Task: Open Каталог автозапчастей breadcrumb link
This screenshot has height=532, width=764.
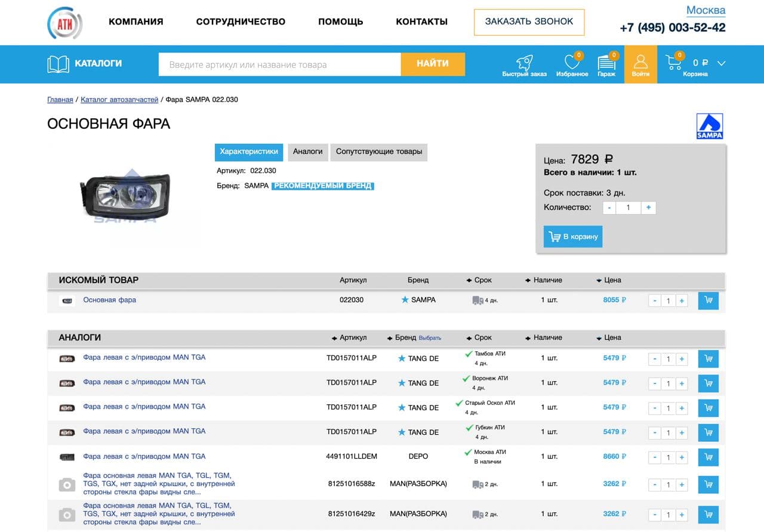Action: pyautogui.click(x=119, y=100)
